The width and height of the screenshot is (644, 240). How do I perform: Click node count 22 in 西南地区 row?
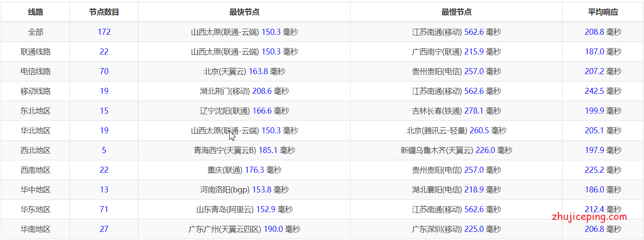pyautogui.click(x=104, y=170)
